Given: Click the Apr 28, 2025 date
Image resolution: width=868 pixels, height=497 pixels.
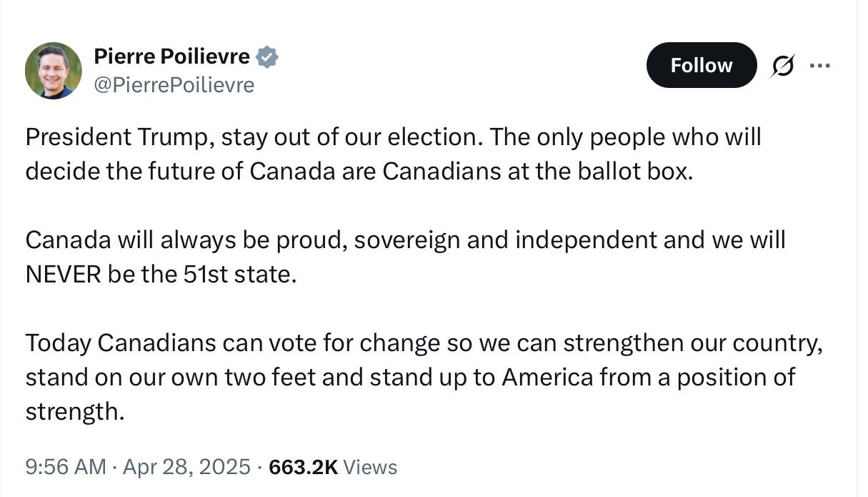Looking at the screenshot, I should pos(186,467).
